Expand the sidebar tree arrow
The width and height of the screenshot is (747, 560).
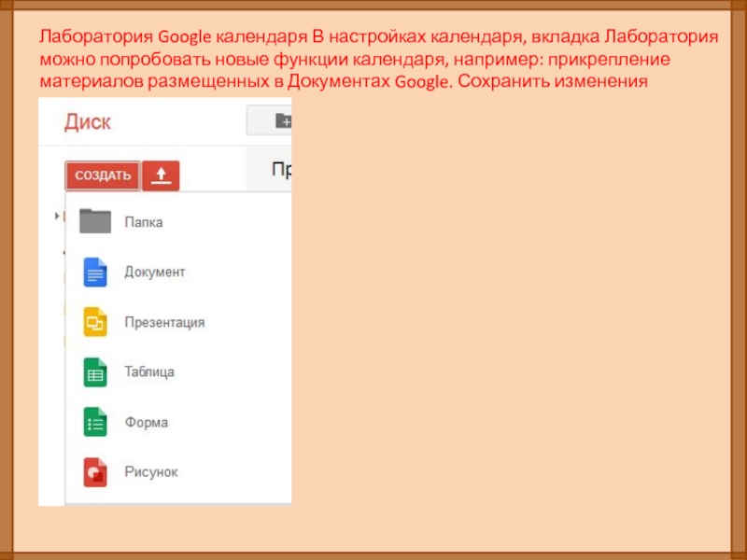coord(57,217)
